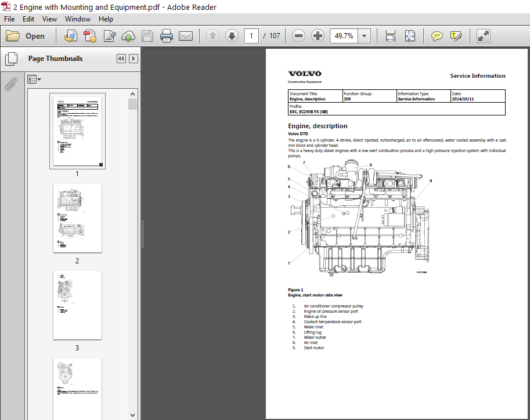Send file via email envelope icon
Screen dimensions: 530x420
[186, 36]
